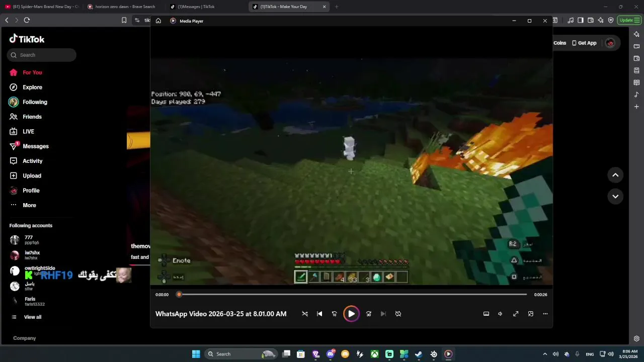Image resolution: width=644 pixels, height=362 pixels.
Task: Click the TikTok logo
Action: click(27, 39)
